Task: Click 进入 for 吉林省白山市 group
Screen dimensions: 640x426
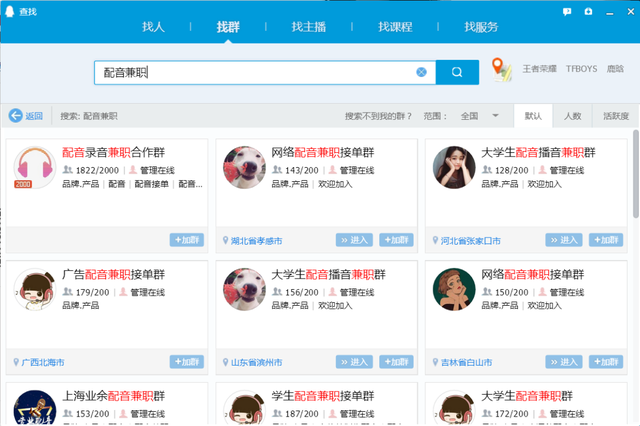Action: (564, 362)
